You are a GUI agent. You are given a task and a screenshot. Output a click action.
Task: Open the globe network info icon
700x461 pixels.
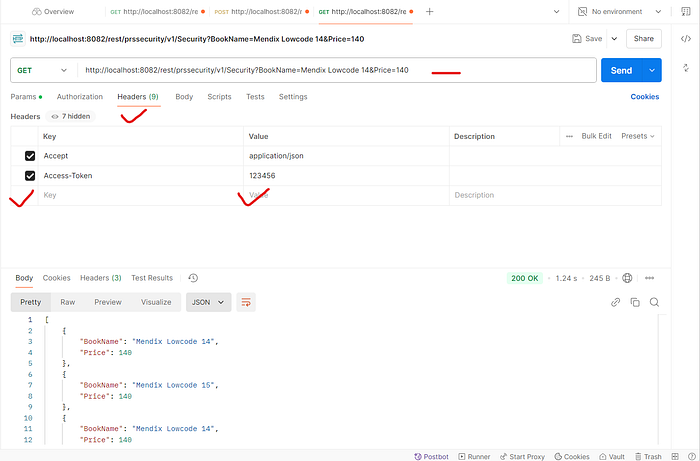[627, 278]
